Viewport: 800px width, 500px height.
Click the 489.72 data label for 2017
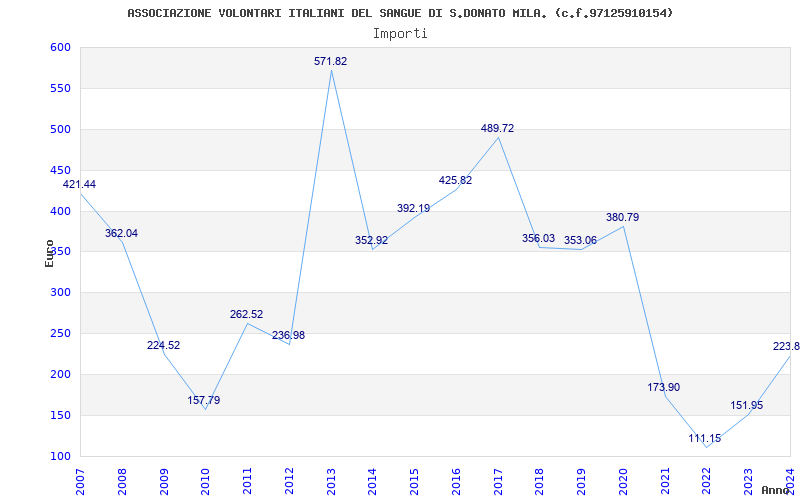pyautogui.click(x=497, y=129)
